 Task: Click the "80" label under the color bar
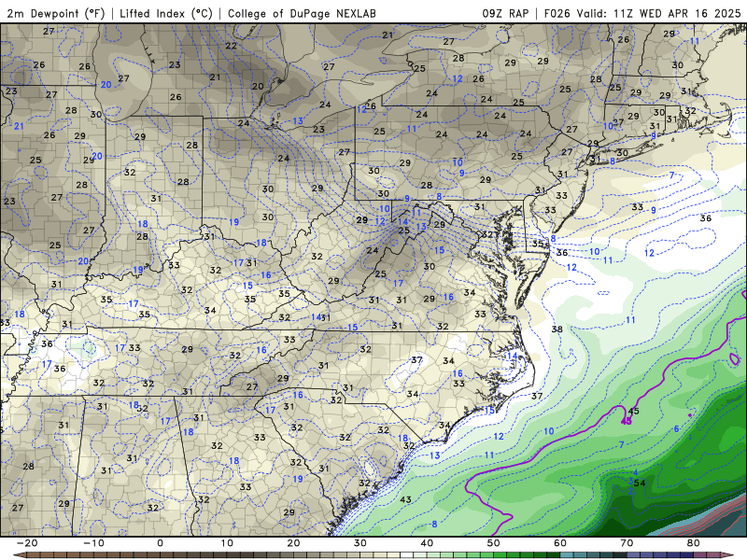694,543
